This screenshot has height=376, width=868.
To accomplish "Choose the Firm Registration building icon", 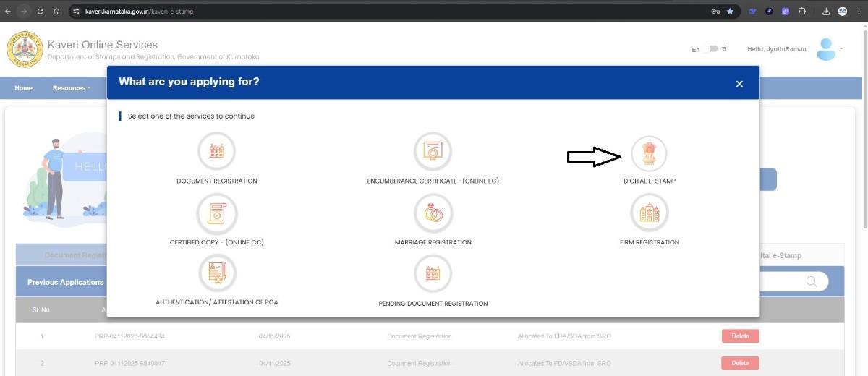I will 649,213.
